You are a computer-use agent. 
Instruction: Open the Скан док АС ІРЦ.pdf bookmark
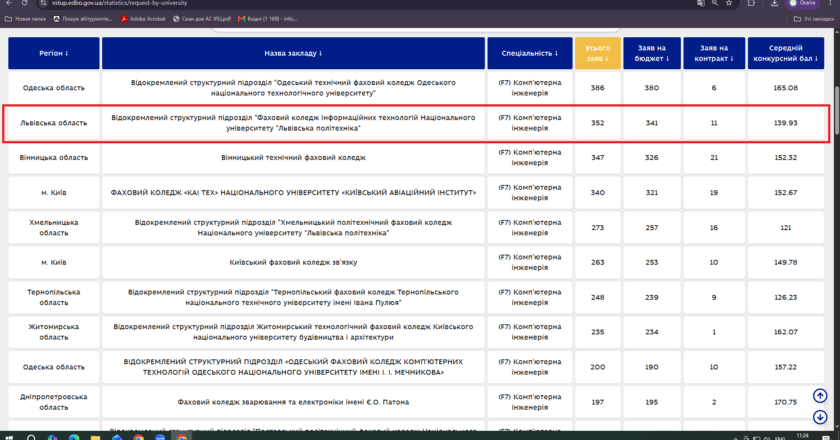[x=202, y=19]
